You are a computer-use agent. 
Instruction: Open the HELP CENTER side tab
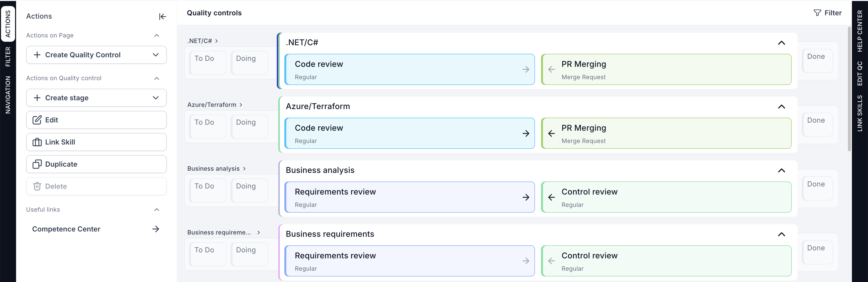tap(859, 31)
